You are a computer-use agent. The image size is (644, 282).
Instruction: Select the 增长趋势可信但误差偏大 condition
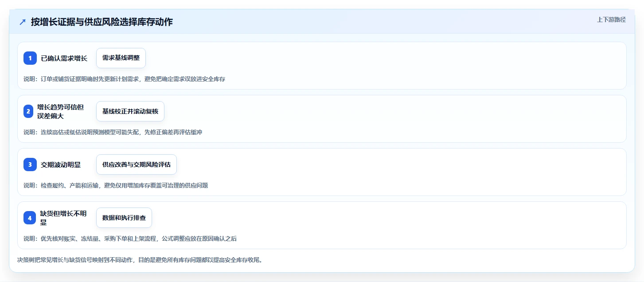[60, 111]
